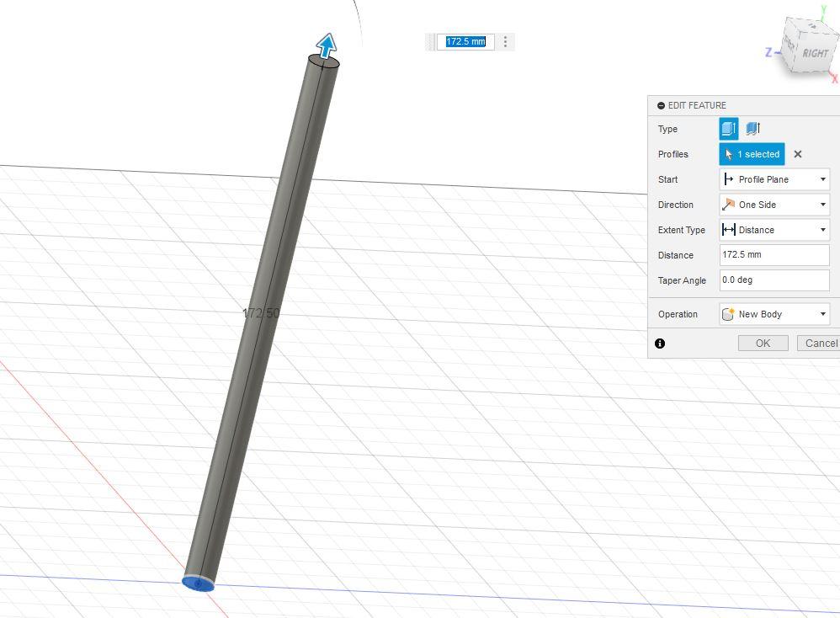The width and height of the screenshot is (840, 618).
Task: Select the Extrude type icon
Action: coord(728,129)
